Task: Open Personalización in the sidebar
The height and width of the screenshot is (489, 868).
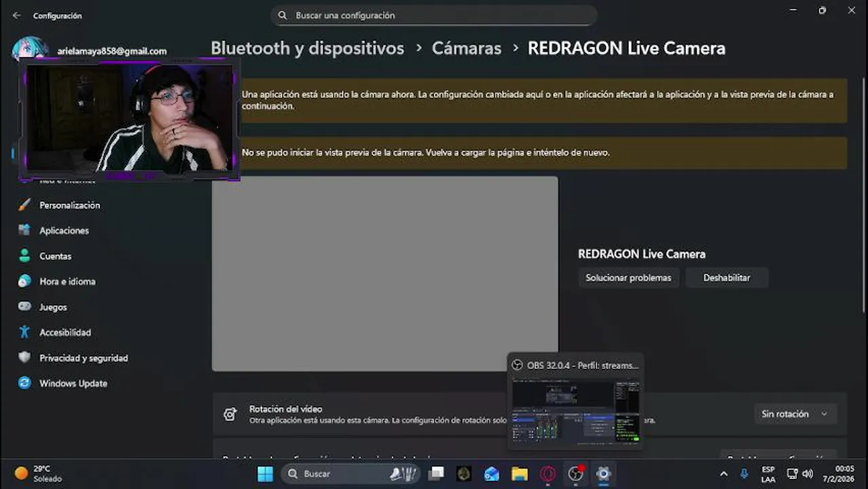Action: click(x=69, y=205)
